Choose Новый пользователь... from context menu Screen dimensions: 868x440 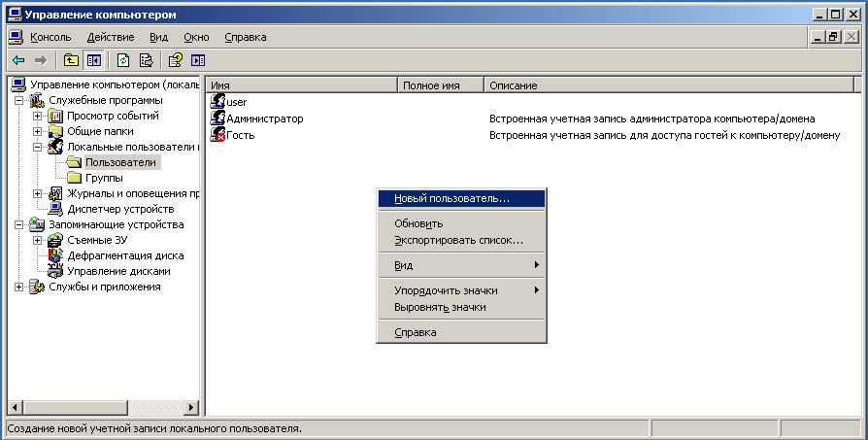pos(451,198)
